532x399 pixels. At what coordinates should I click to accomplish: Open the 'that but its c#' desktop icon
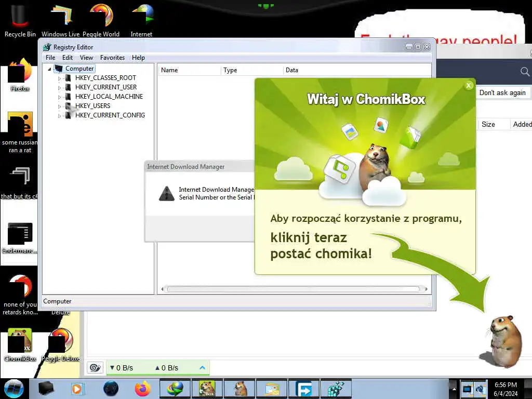[x=20, y=182]
